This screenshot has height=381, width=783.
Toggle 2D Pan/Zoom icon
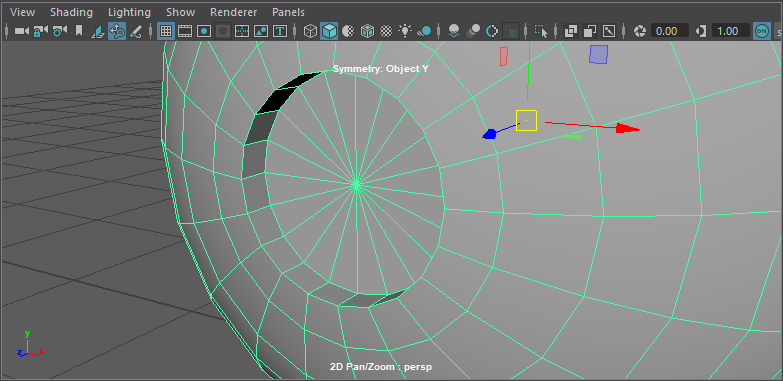pos(117,31)
